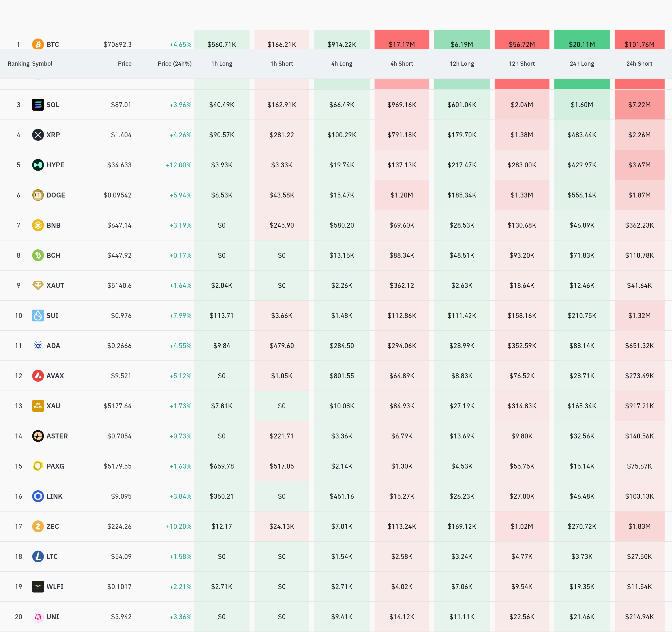This screenshot has width=672, height=632.
Task: Sort by the 1h Long column header
Action: coord(222,63)
